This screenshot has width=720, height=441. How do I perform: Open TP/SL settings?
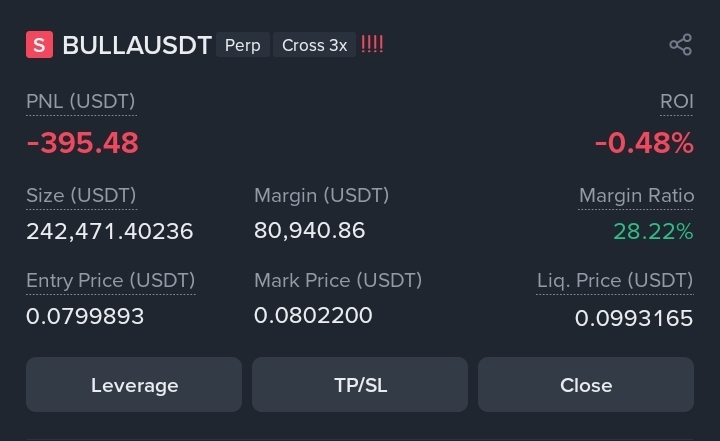(x=360, y=384)
